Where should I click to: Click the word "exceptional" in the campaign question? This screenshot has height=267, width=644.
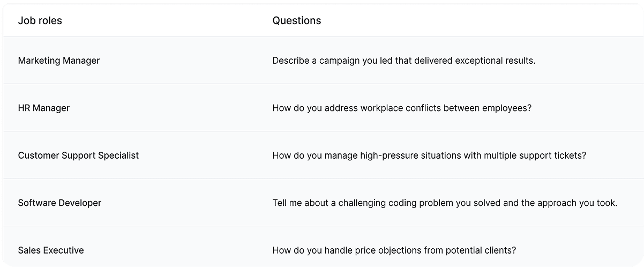[x=479, y=61]
